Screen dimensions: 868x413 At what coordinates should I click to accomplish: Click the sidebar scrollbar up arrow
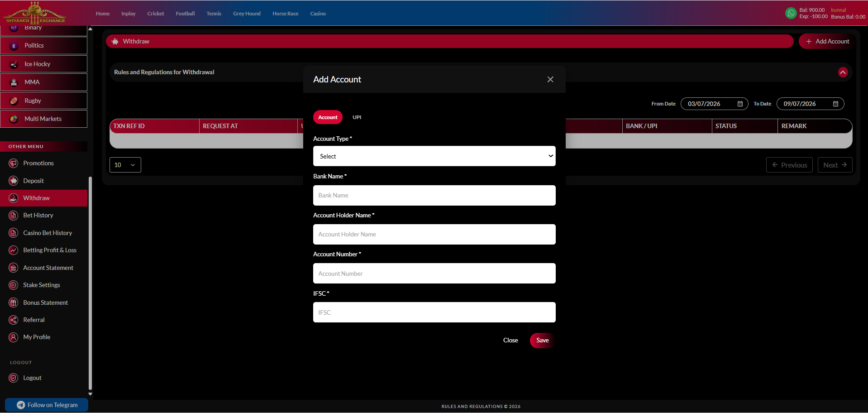[x=90, y=29]
